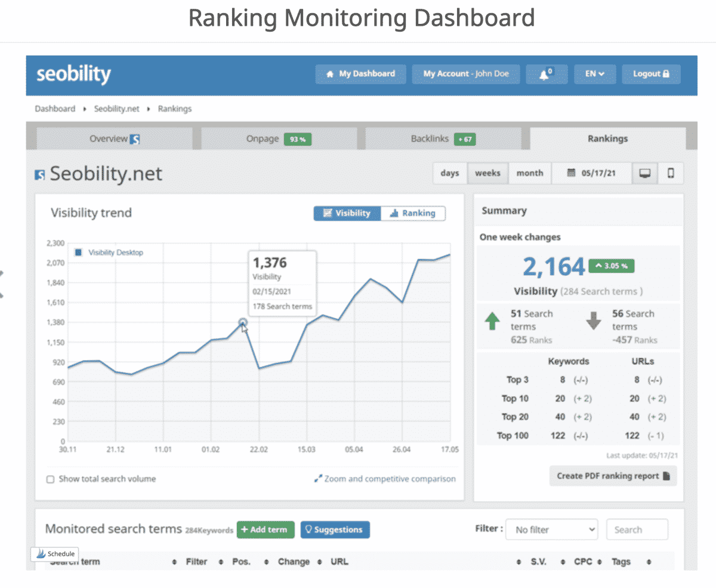The image size is (716, 588).
Task: Toggle chart to Visibility view
Action: tap(347, 213)
